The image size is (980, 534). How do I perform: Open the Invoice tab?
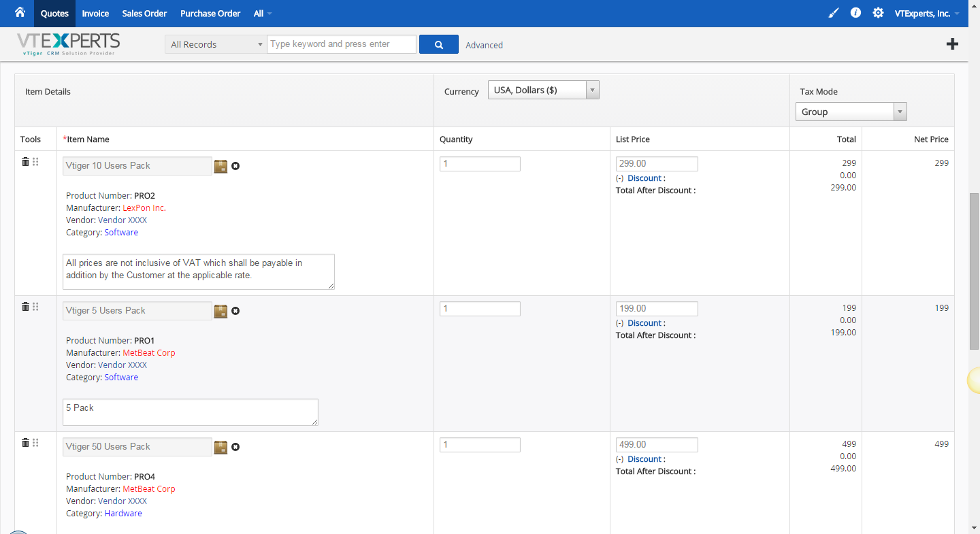pyautogui.click(x=95, y=14)
